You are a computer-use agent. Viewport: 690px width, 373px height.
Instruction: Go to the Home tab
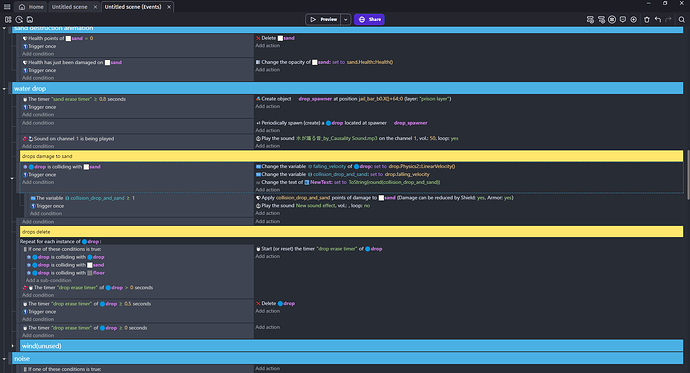tap(31, 7)
